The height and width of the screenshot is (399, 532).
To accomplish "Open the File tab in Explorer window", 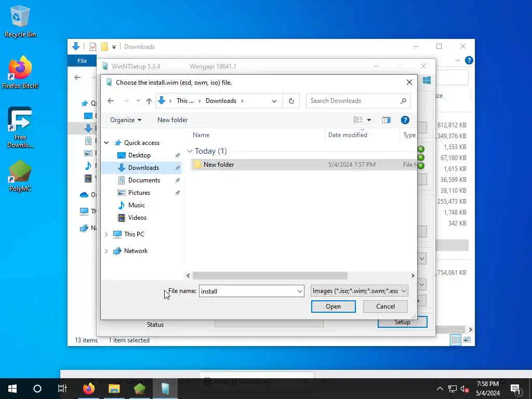I will [x=82, y=61].
